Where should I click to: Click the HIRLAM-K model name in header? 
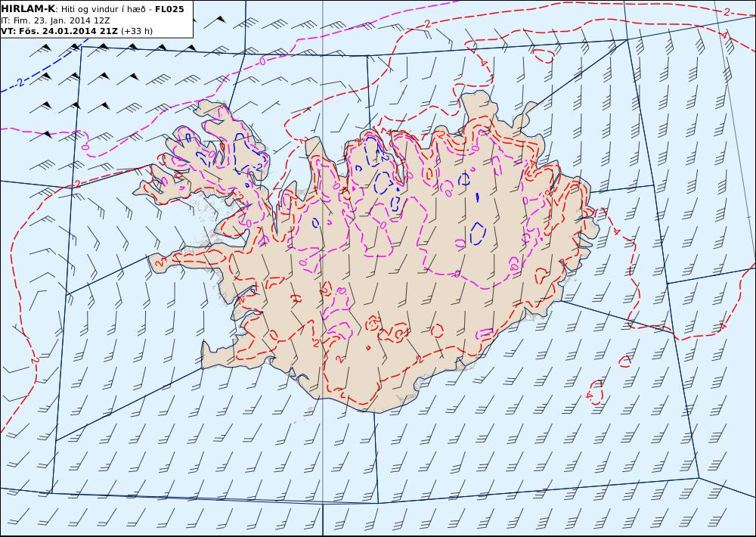27,9
